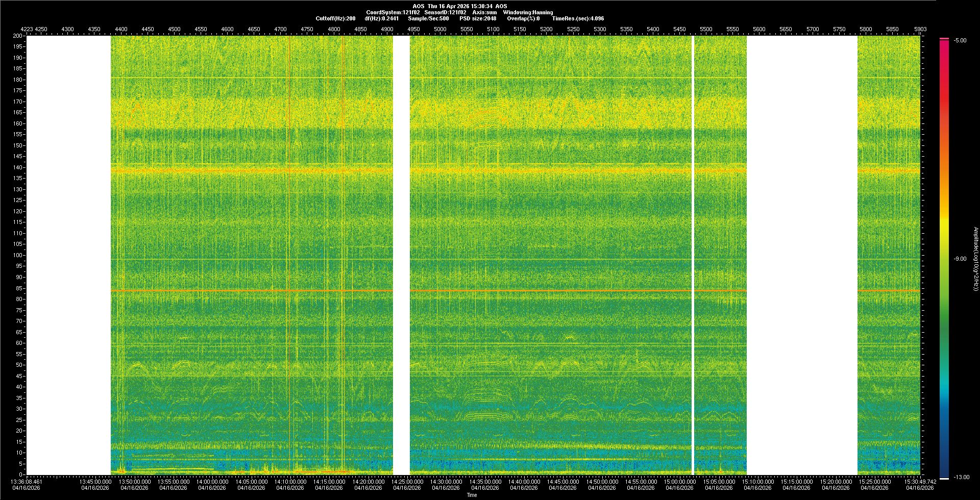
Task: Click the 5000 tick on the top axis
Action: 440,30
